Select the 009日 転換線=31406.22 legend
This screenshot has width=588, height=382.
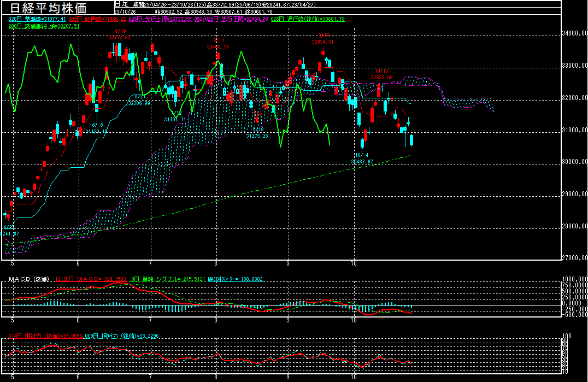tap(97, 19)
